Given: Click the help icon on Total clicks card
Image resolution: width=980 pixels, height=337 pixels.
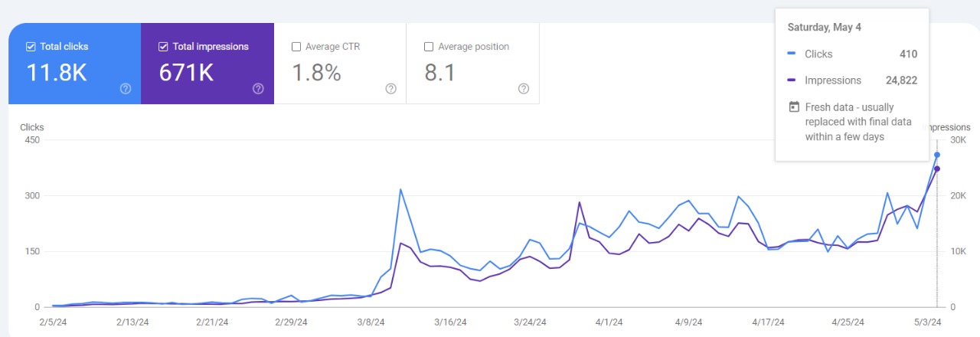Looking at the screenshot, I should tap(126, 89).
